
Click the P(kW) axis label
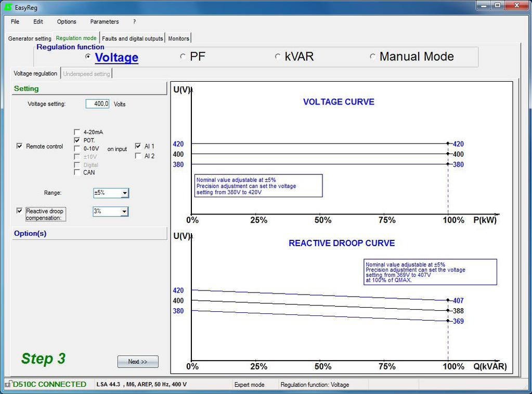click(485, 220)
